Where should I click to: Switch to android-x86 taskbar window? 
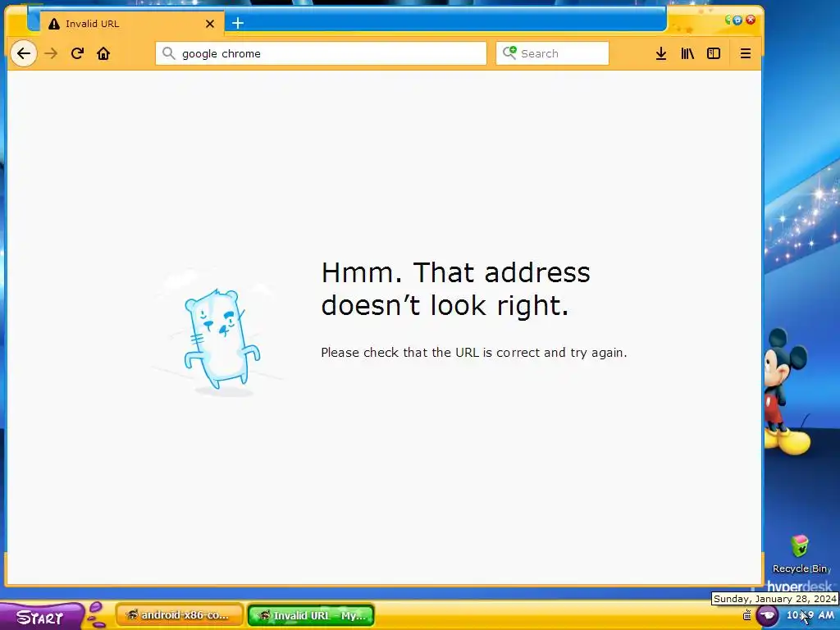coord(180,615)
